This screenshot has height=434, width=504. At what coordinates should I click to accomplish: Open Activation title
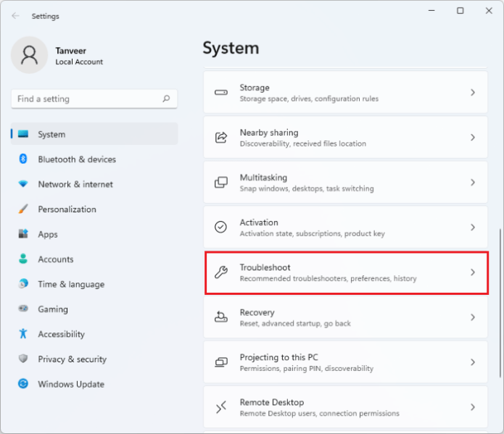[x=259, y=222]
